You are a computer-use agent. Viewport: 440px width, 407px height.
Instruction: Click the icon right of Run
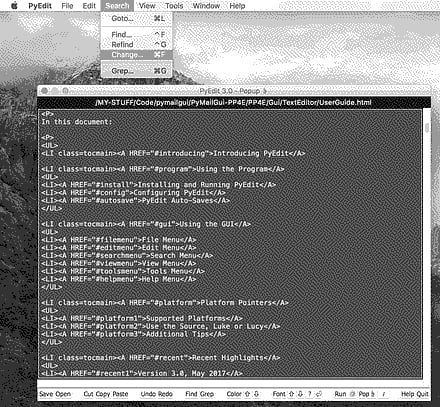(x=352, y=394)
